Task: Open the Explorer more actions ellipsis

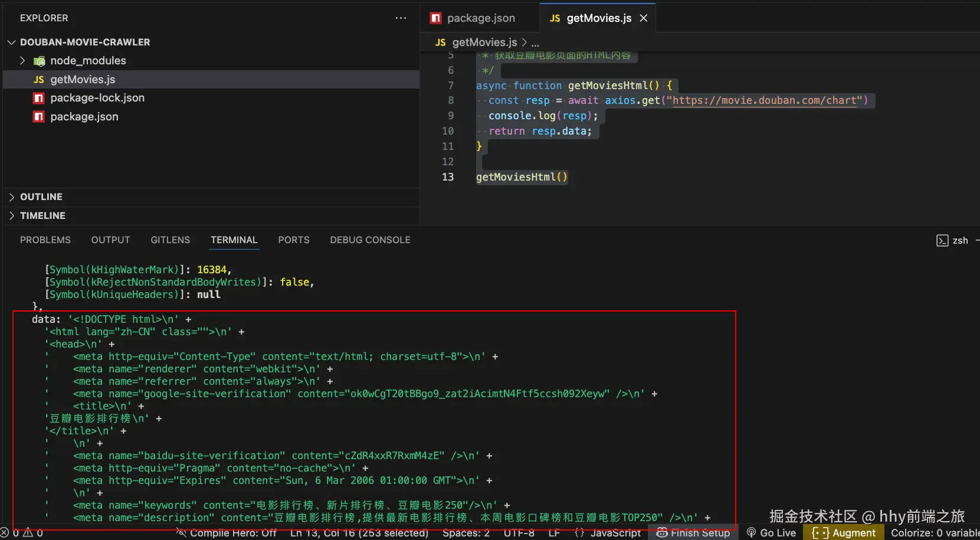Action: [401, 18]
